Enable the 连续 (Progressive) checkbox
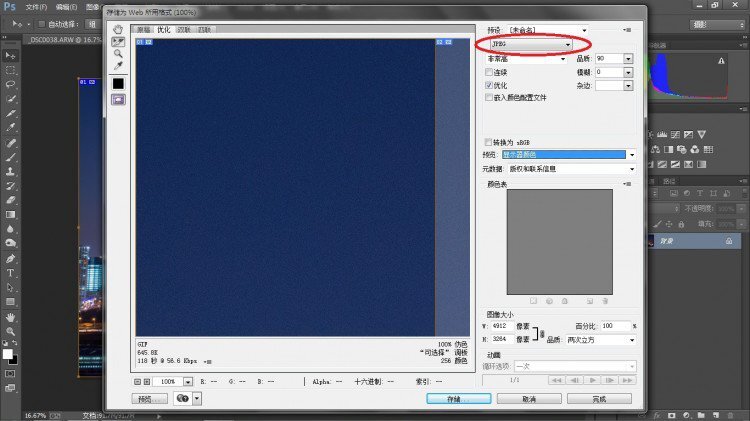This screenshot has height=421, width=750. click(x=488, y=73)
